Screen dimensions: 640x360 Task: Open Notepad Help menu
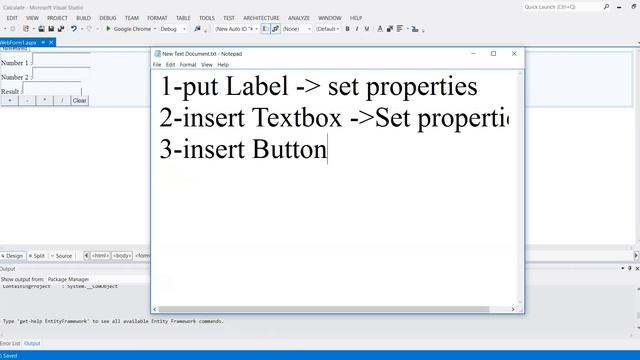tap(223, 64)
